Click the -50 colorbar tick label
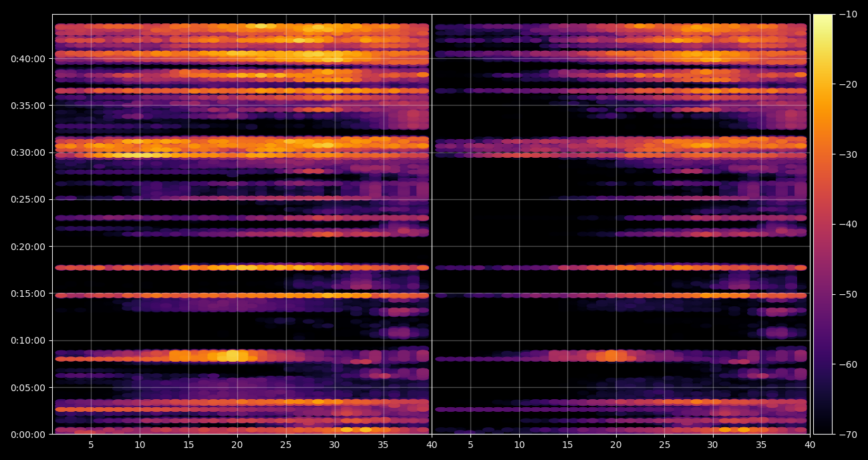This screenshot has height=460, width=868. point(848,294)
